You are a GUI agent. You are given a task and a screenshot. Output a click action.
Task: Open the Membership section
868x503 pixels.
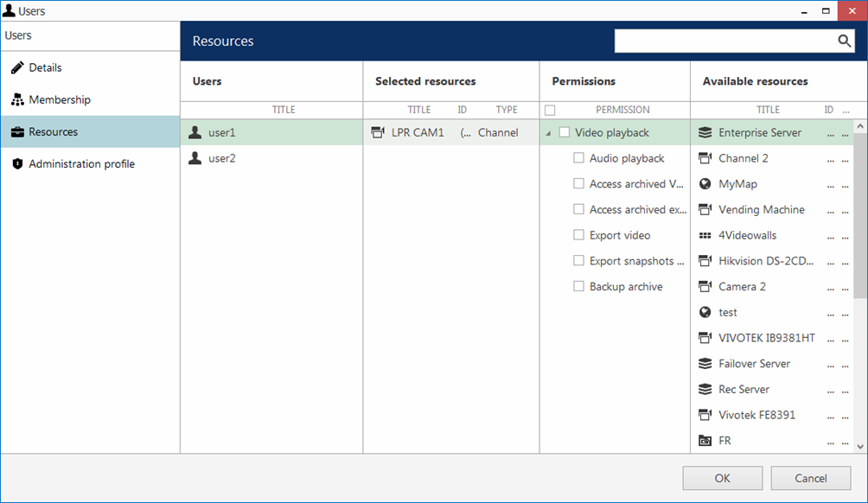59,100
